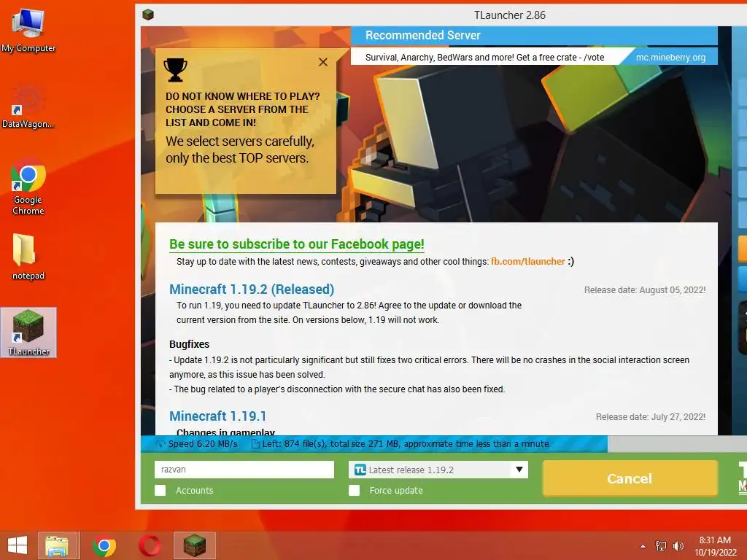Screen dimensions: 747x560
Task: Click the Recommended Server banner header
Action: (x=534, y=35)
